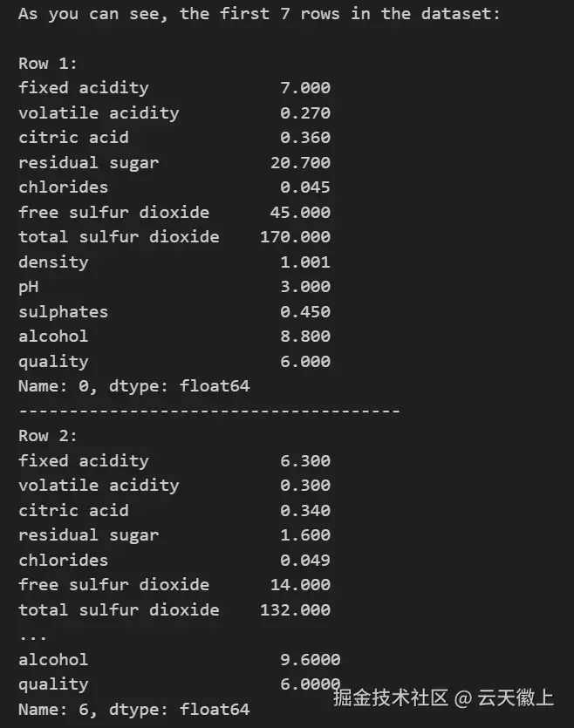
Task: Click the volatile acidity value 0.270
Action: pyautogui.click(x=305, y=112)
